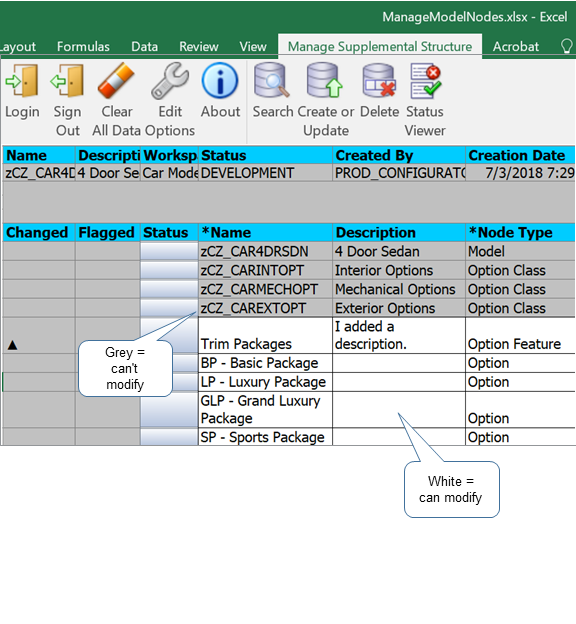Click the Interior Options description cell
This screenshot has width=576, height=624.
399,271
